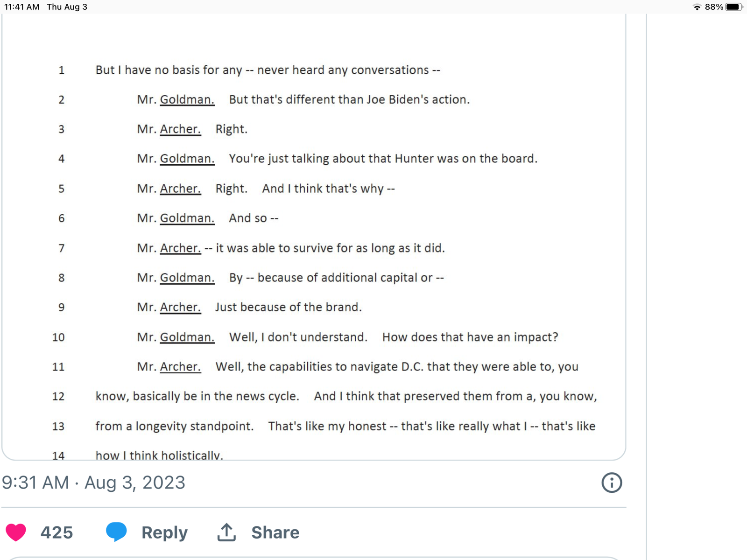
Task: Click the Share button label
Action: pyautogui.click(x=275, y=532)
